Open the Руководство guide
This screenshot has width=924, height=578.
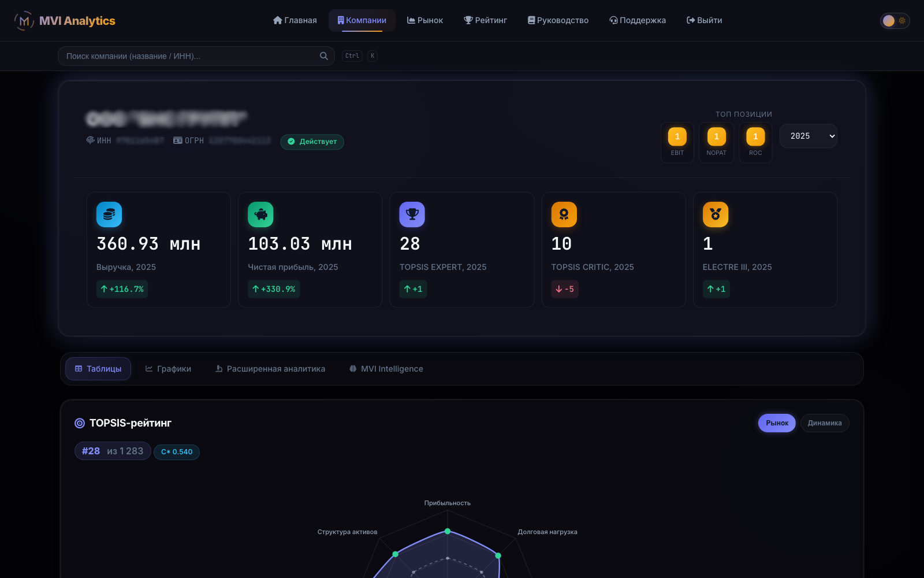[558, 20]
